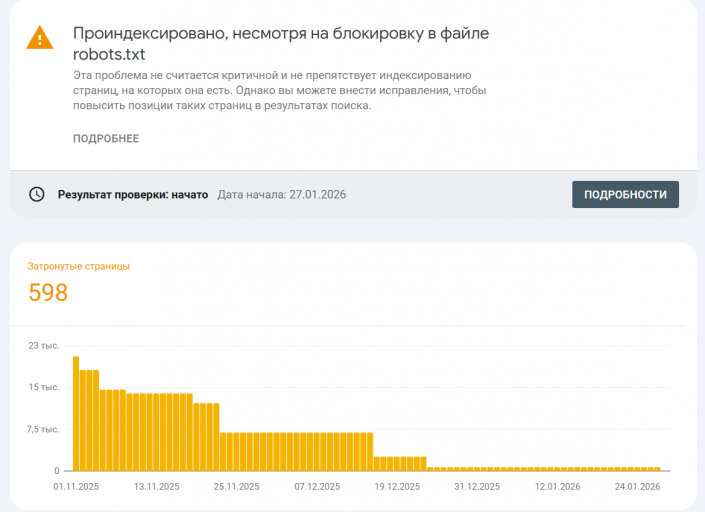Click the problem description paragraph text

click(280, 90)
